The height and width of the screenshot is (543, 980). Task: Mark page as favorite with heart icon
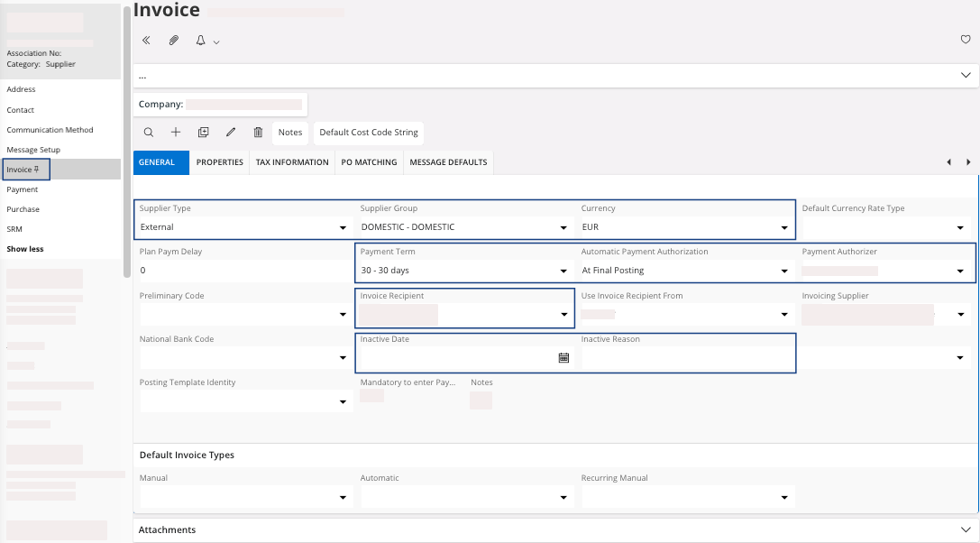tap(966, 40)
